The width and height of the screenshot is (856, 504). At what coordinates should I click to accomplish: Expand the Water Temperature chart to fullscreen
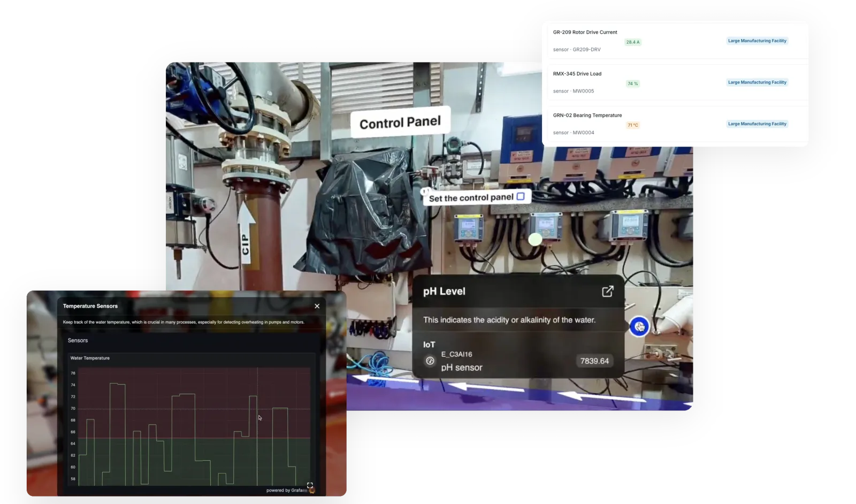tap(310, 485)
